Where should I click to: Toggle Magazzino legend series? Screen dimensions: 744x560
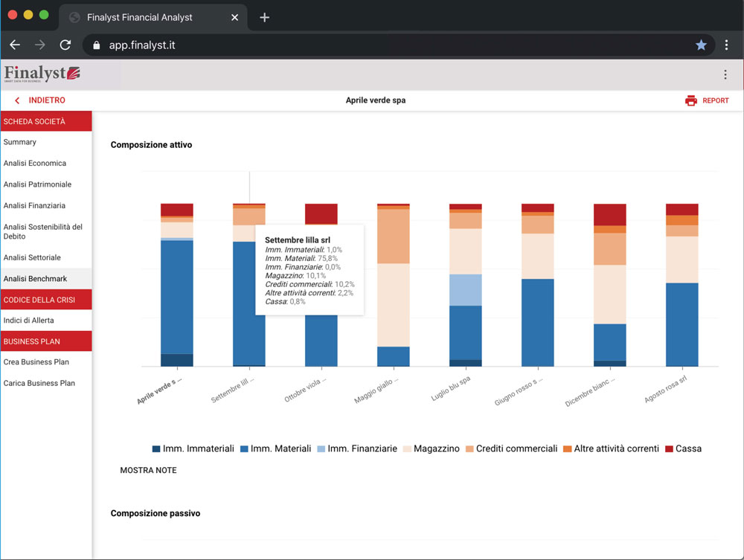pyautogui.click(x=432, y=448)
